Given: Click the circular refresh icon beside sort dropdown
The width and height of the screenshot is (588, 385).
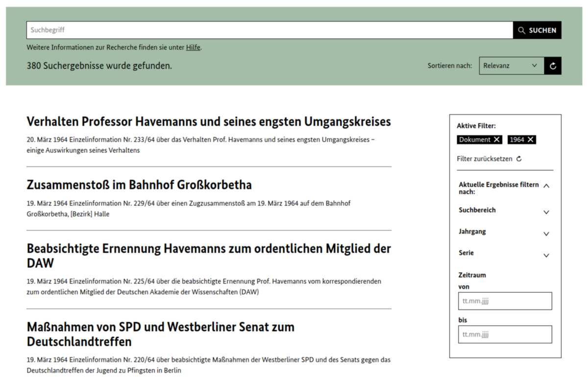Looking at the screenshot, I should tap(553, 65).
